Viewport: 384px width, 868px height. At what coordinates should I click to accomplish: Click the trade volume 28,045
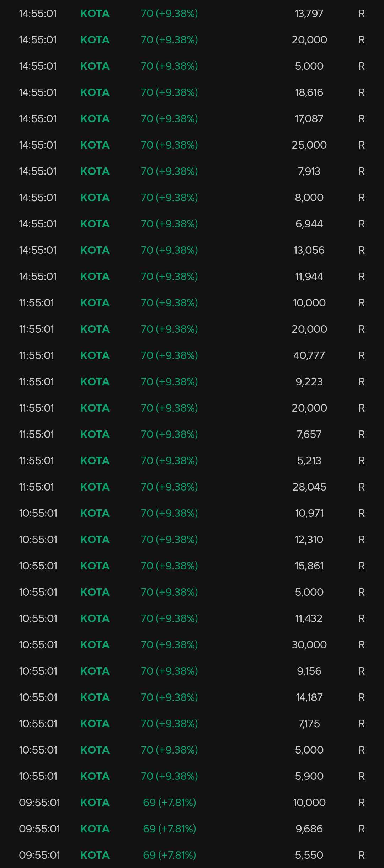click(x=309, y=487)
